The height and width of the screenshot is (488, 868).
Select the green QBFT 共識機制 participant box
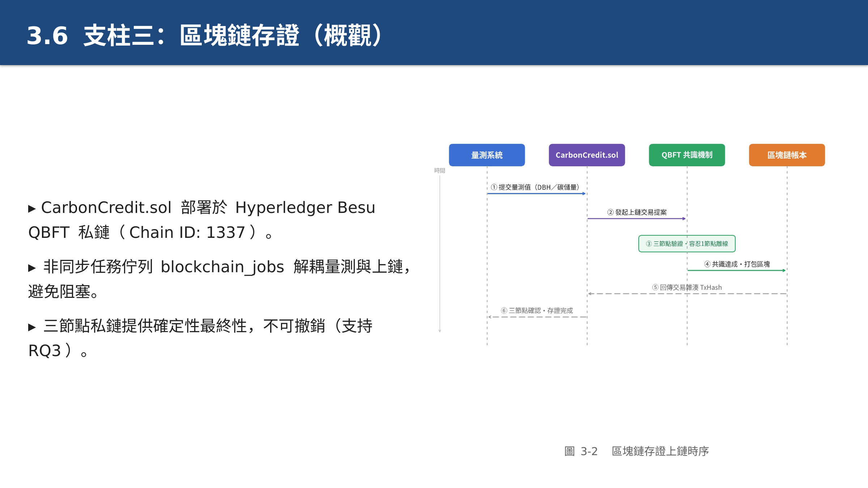coord(687,155)
